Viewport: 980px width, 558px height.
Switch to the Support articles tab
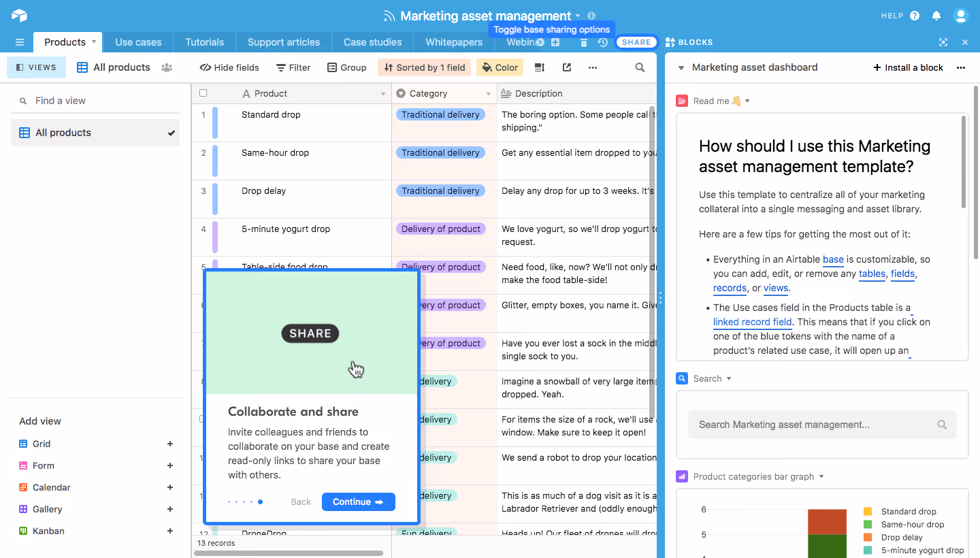[284, 42]
